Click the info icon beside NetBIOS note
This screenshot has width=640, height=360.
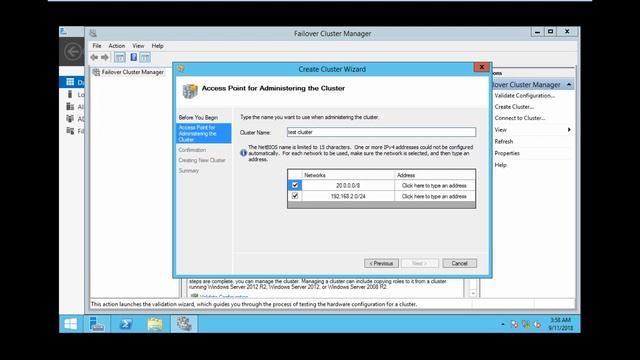tap(244, 153)
